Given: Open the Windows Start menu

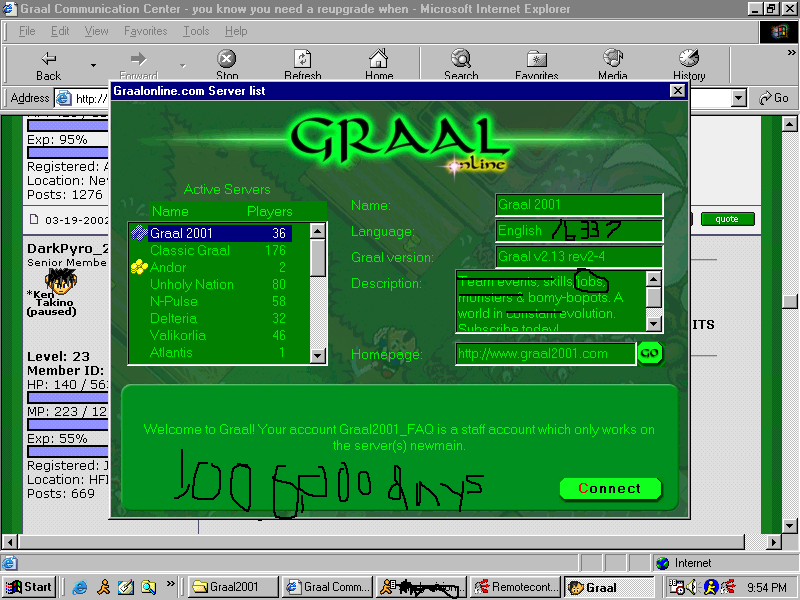Looking at the screenshot, I should coord(29,587).
